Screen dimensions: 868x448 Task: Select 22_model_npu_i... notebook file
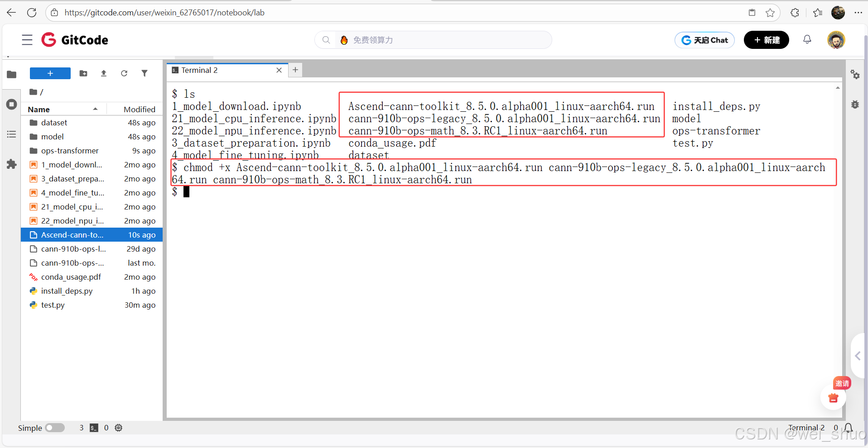click(x=92, y=221)
